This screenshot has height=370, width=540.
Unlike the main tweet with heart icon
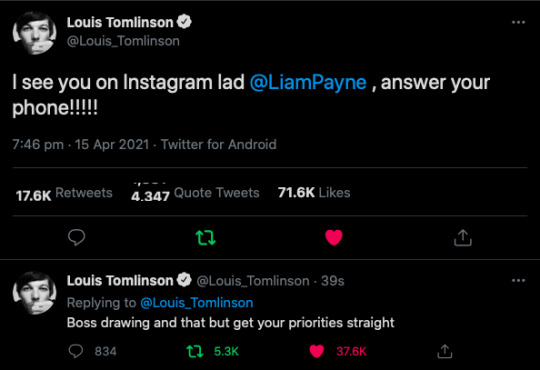pyautogui.click(x=334, y=237)
